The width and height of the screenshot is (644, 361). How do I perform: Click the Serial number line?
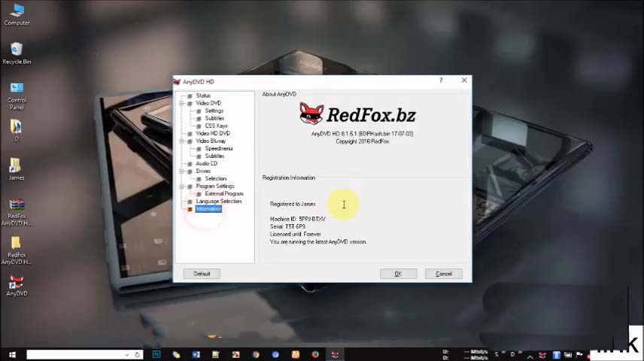287,226
